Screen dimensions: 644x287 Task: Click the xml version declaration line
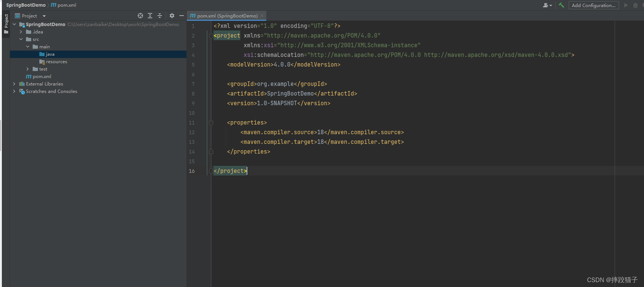277,26
